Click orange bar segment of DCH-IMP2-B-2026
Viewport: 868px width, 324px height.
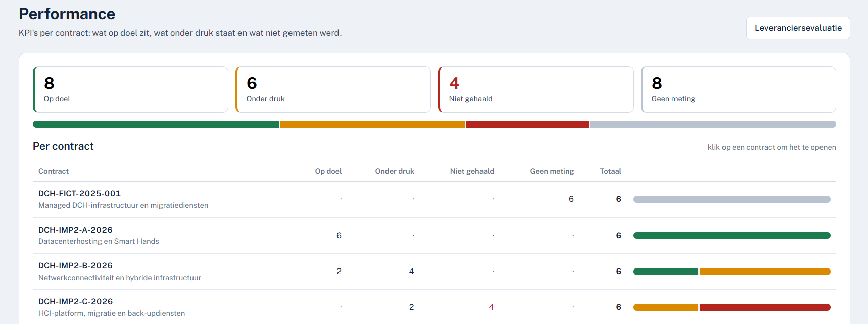click(765, 272)
